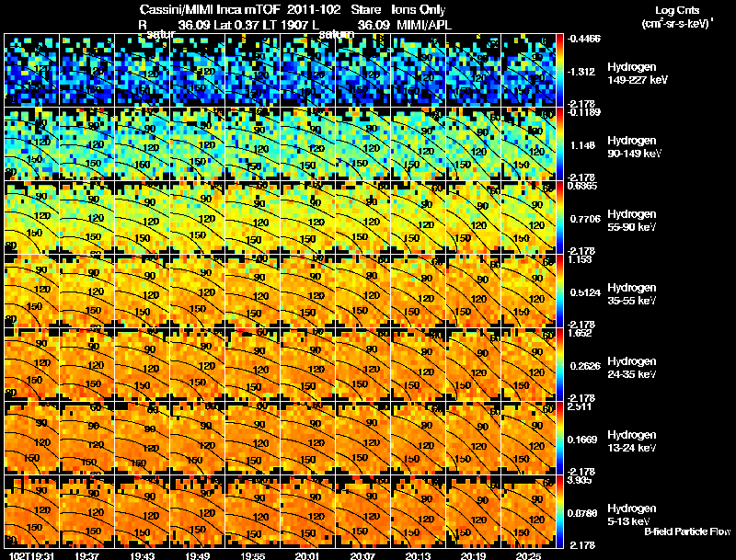Select the 'Hydrogen 13-24 keV' row label

pos(631,441)
